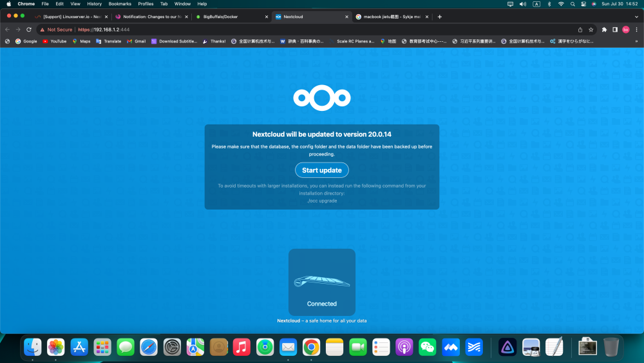
Task: Open the YouTube bookmark
Action: (55, 41)
